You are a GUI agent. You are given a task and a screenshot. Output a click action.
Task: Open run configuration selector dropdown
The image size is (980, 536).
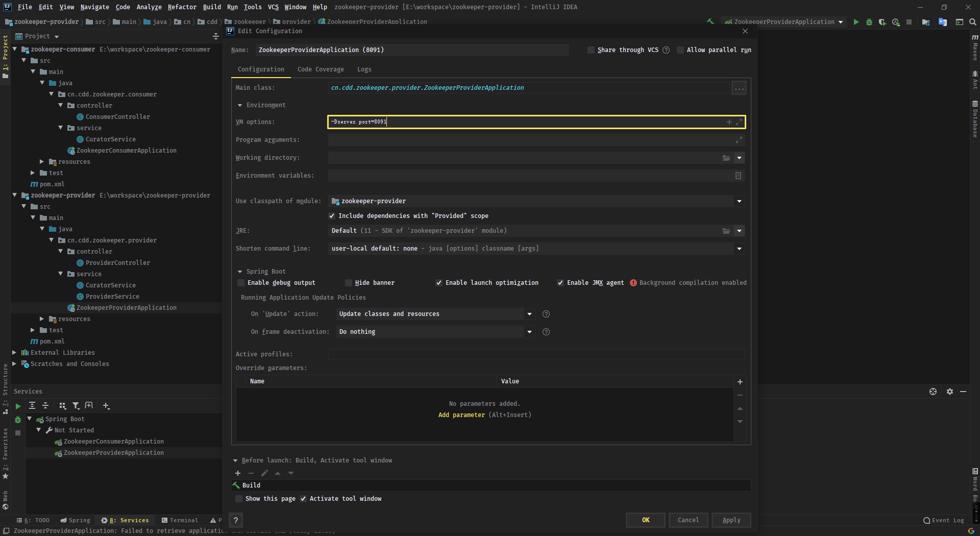tap(783, 22)
